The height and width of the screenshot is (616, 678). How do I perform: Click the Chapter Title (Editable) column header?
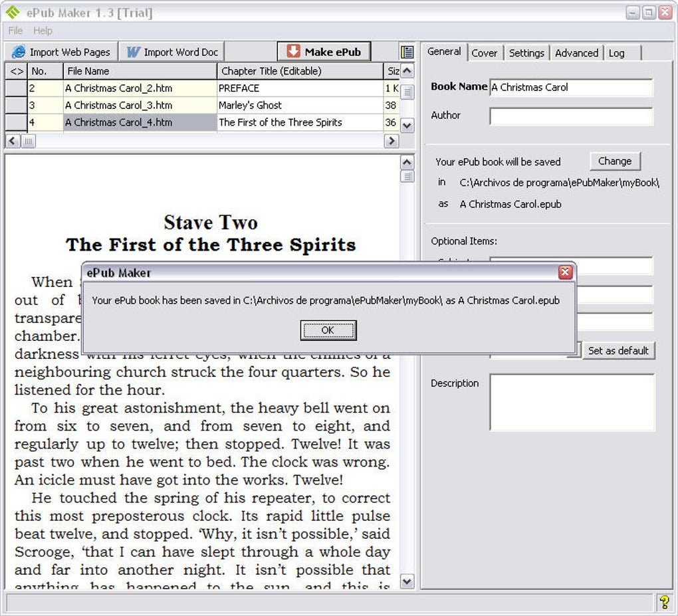[x=300, y=71]
